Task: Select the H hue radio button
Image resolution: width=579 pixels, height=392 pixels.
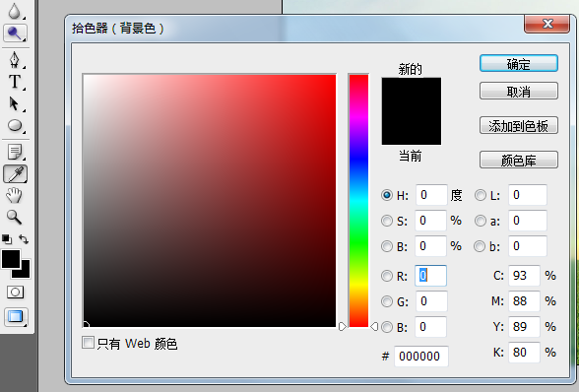Action: (387, 195)
